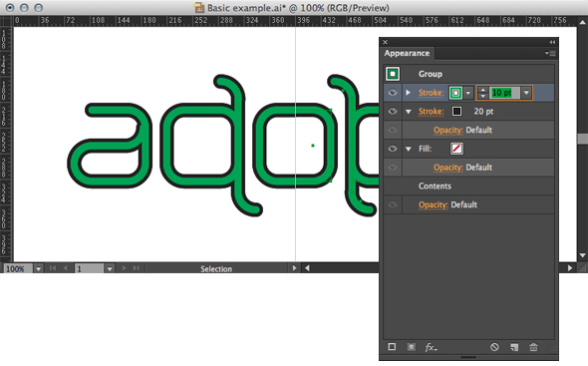Click Opacity link under 20 pt Stroke

tap(448, 131)
